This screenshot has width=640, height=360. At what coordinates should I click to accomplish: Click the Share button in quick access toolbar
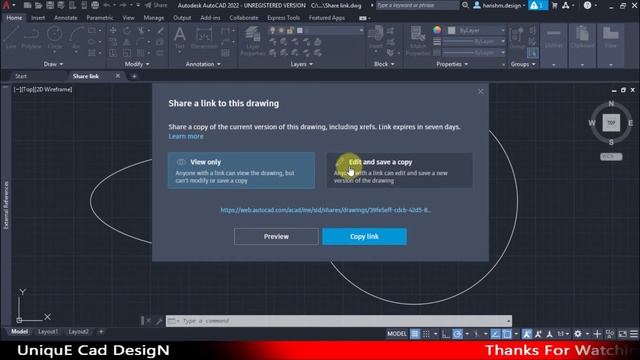(x=156, y=5)
